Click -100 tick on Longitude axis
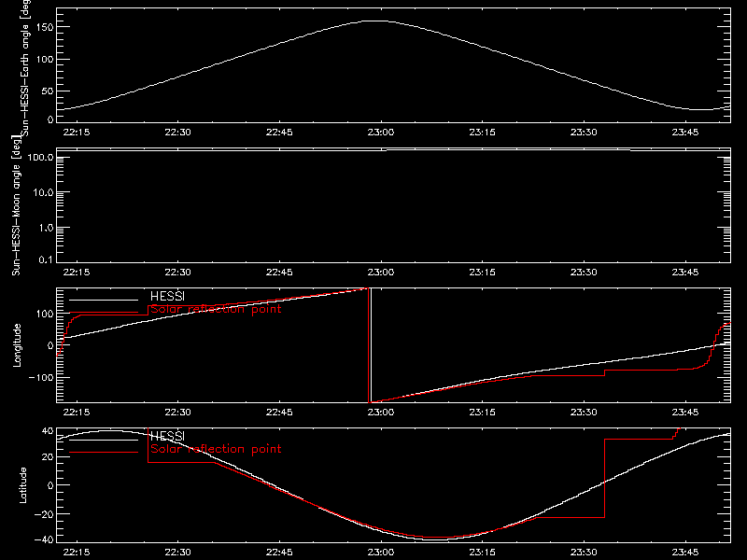 coord(41,377)
